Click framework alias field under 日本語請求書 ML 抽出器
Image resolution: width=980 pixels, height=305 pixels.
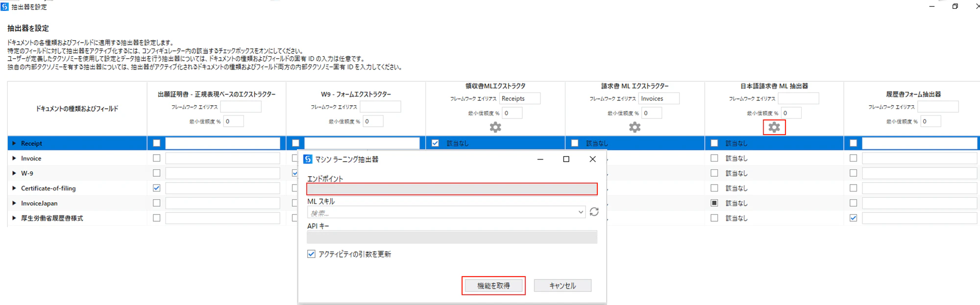tap(798, 98)
